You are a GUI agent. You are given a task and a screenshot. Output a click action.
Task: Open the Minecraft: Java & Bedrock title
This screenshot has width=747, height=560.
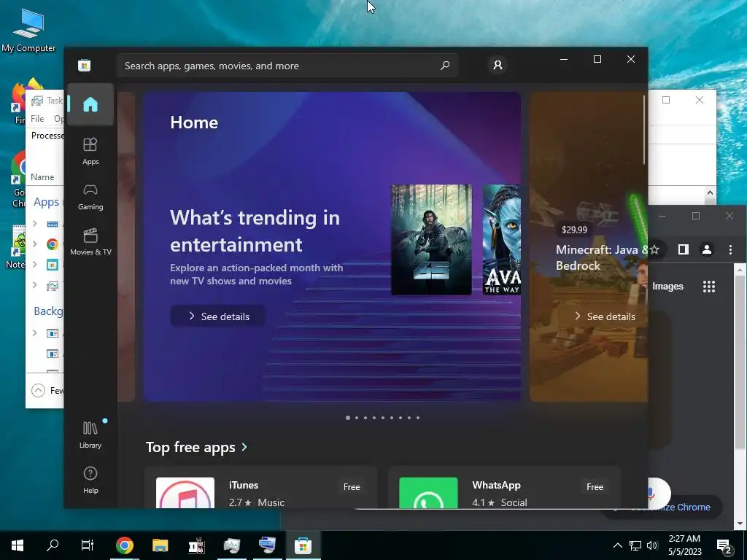pyautogui.click(x=601, y=257)
